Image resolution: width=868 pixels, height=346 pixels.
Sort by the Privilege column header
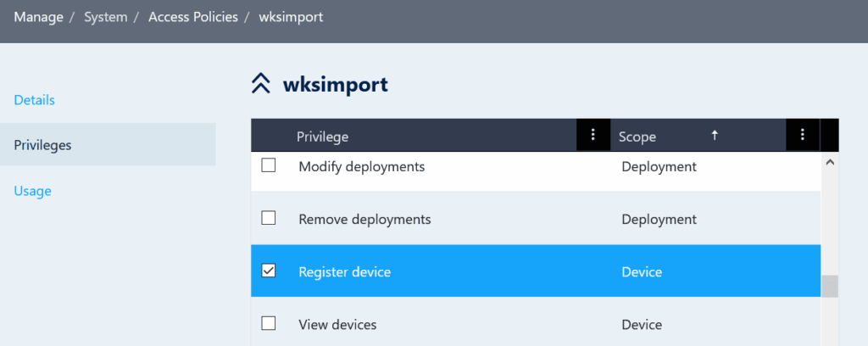[x=323, y=137]
